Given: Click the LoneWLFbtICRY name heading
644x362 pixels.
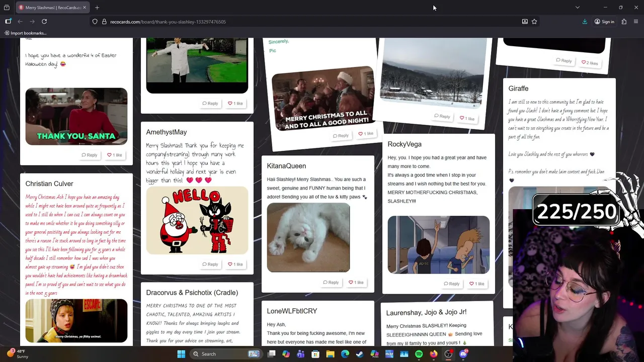Looking at the screenshot, I should 292,311.
